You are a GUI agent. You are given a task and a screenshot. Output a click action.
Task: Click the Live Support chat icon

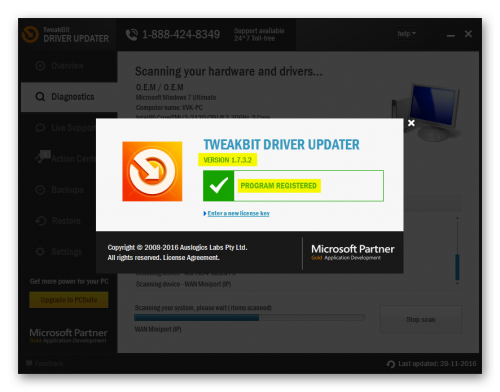[x=40, y=128]
